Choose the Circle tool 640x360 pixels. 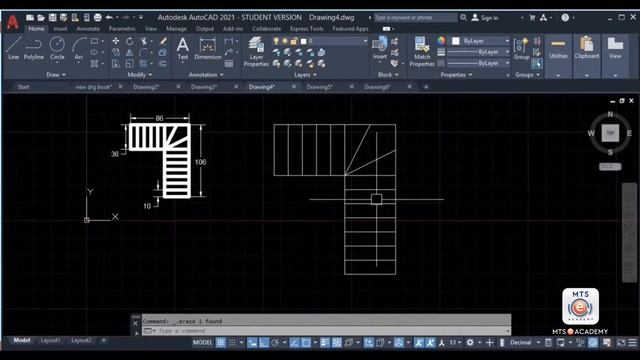[57, 48]
